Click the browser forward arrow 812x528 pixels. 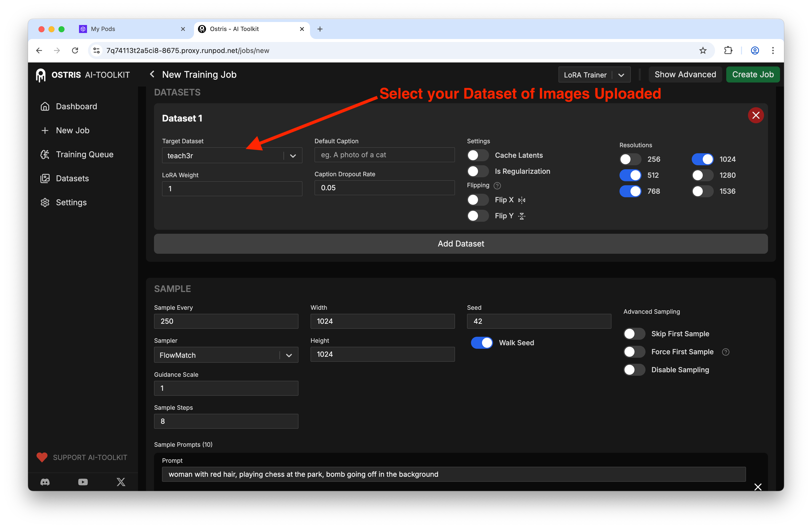pyautogui.click(x=57, y=50)
